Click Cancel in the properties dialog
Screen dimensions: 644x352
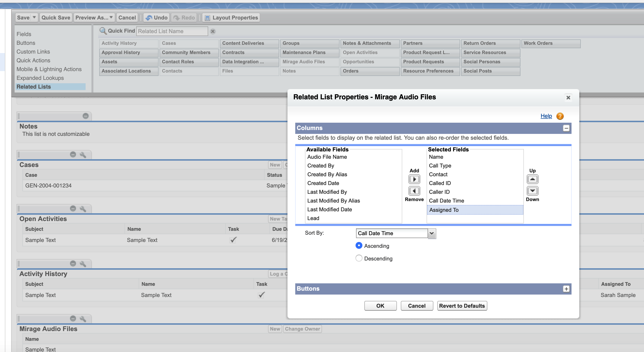click(417, 306)
